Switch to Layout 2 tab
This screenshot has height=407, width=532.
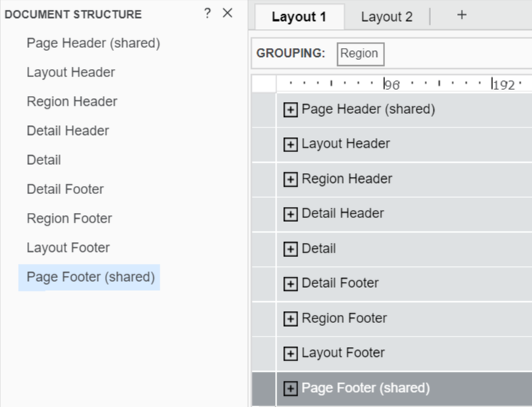click(x=387, y=16)
